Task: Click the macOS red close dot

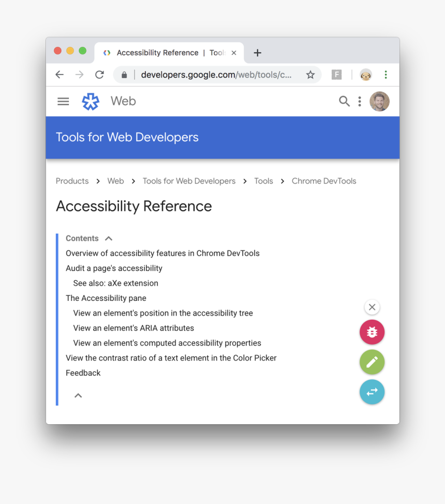Action: coord(58,51)
